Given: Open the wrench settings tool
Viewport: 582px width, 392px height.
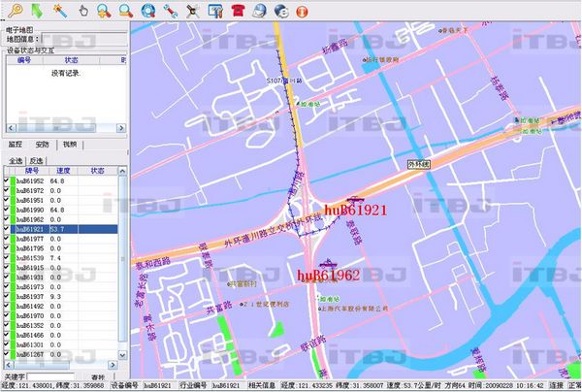Looking at the screenshot, I should [x=171, y=11].
